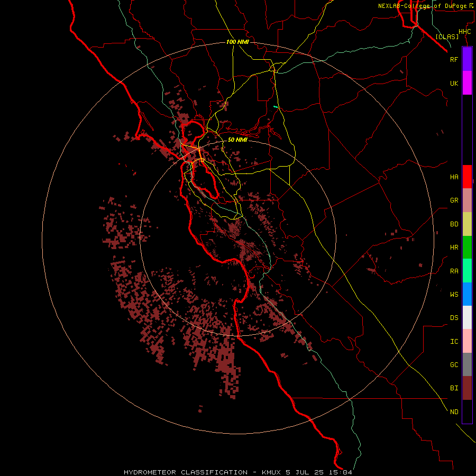Click the RA legend label

pyautogui.click(x=454, y=271)
